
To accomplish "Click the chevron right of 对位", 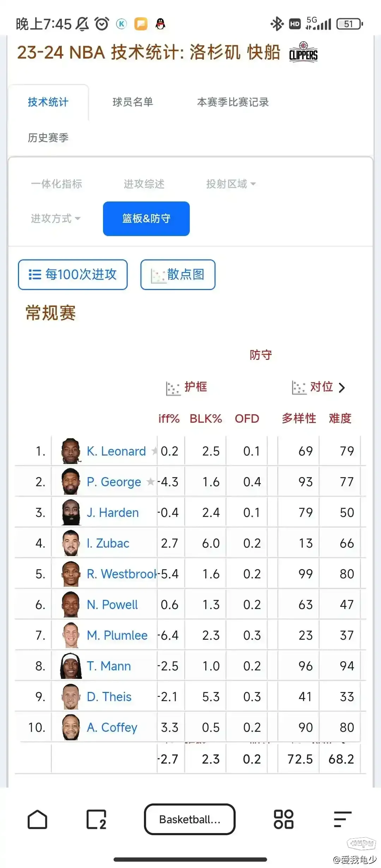I will click(x=341, y=388).
